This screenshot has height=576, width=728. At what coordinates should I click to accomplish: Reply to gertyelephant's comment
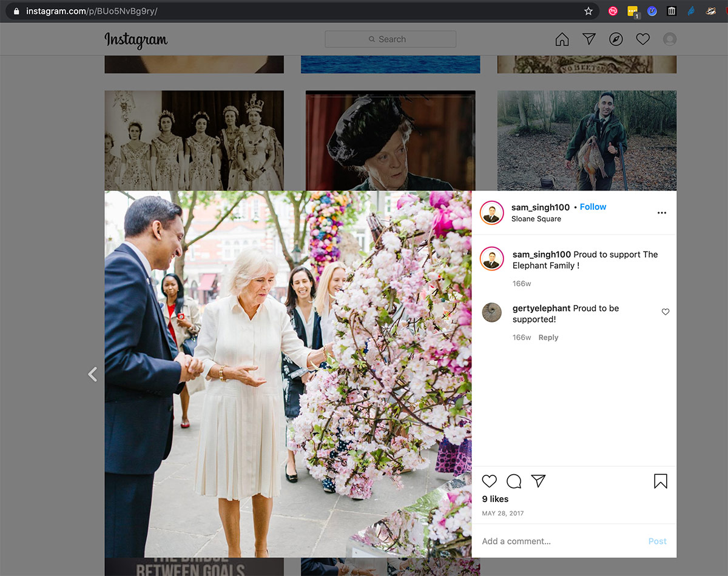548,337
